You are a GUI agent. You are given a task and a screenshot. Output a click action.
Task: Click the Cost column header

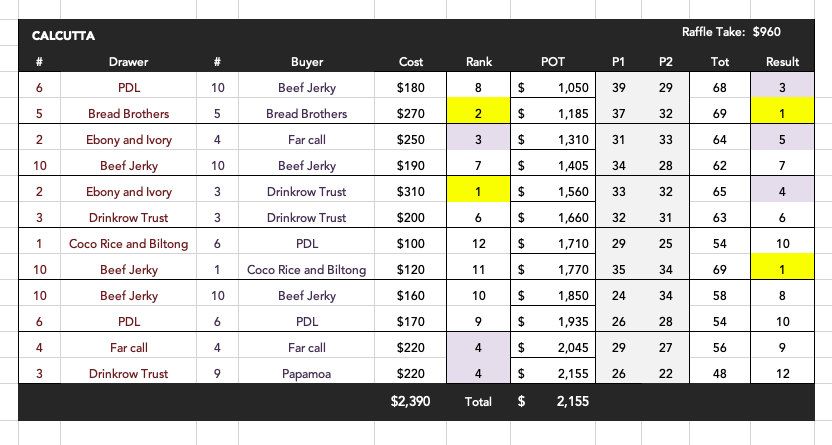click(x=411, y=62)
